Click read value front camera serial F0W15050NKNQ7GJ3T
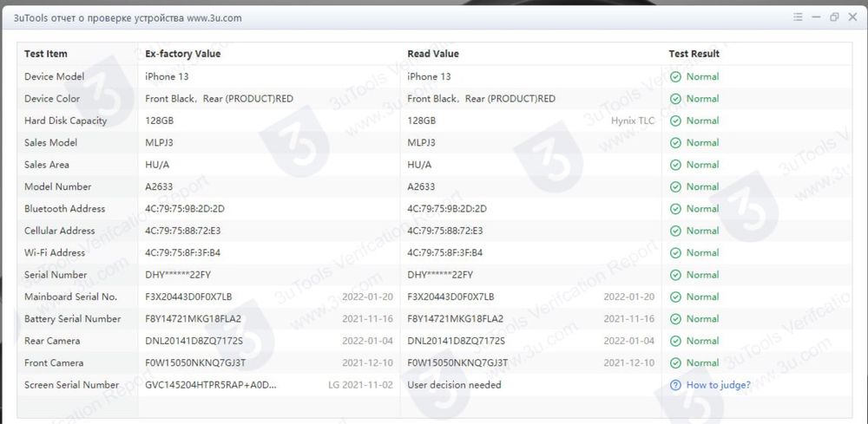Image resolution: width=868 pixels, height=424 pixels. 457,363
